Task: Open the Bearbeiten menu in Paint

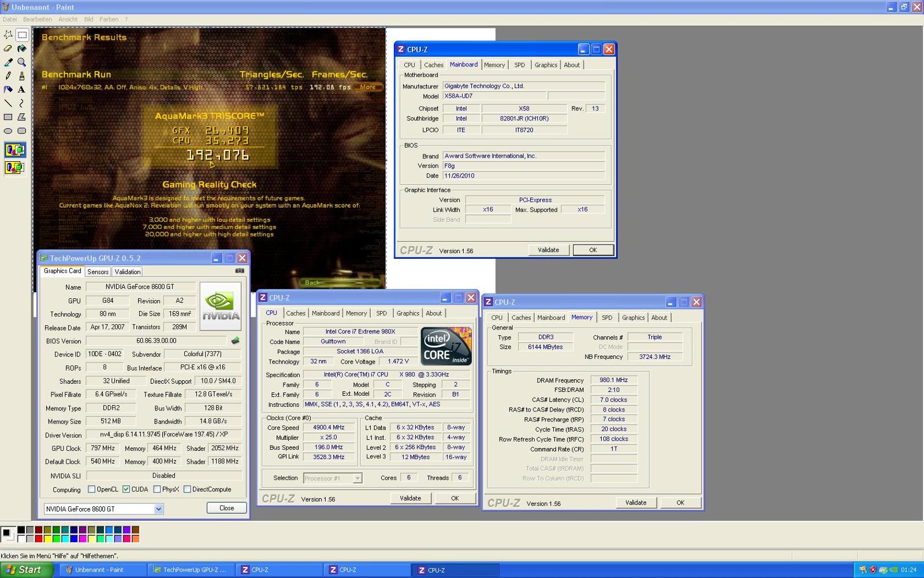Action: (x=38, y=19)
